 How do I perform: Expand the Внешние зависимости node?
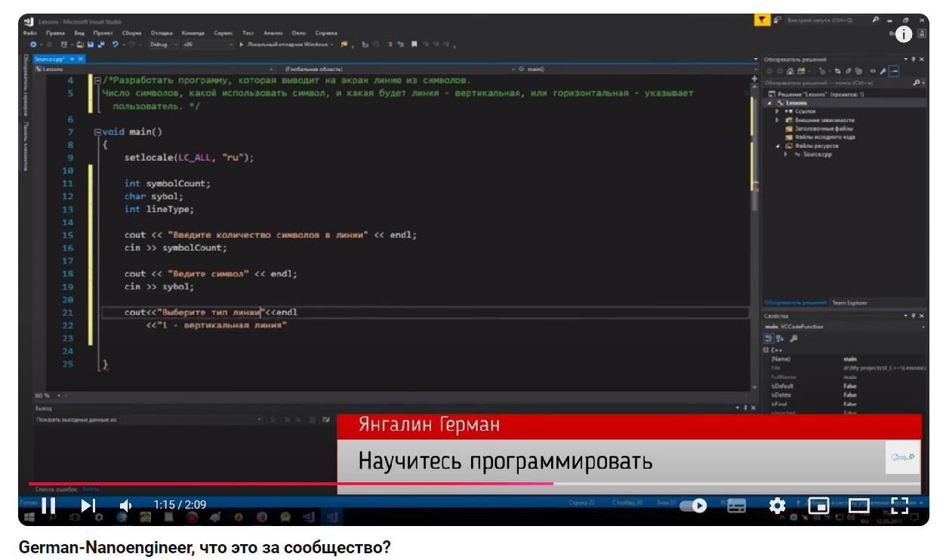click(x=777, y=120)
